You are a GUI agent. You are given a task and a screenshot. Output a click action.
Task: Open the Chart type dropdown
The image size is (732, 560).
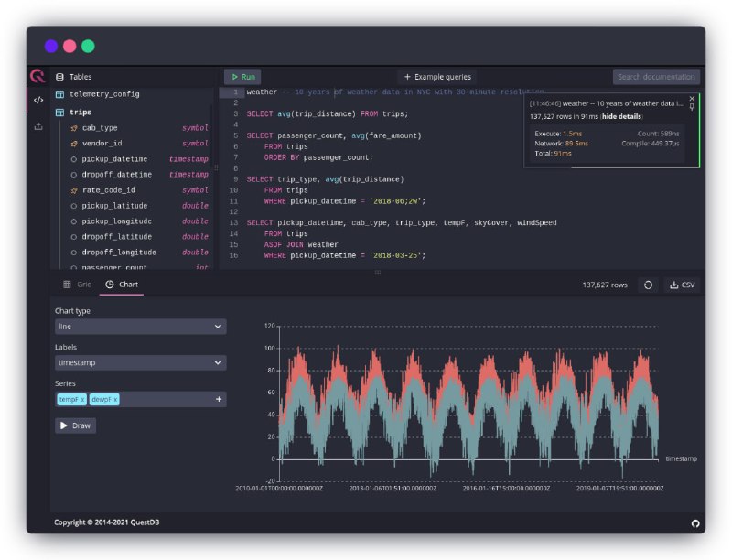[141, 327]
